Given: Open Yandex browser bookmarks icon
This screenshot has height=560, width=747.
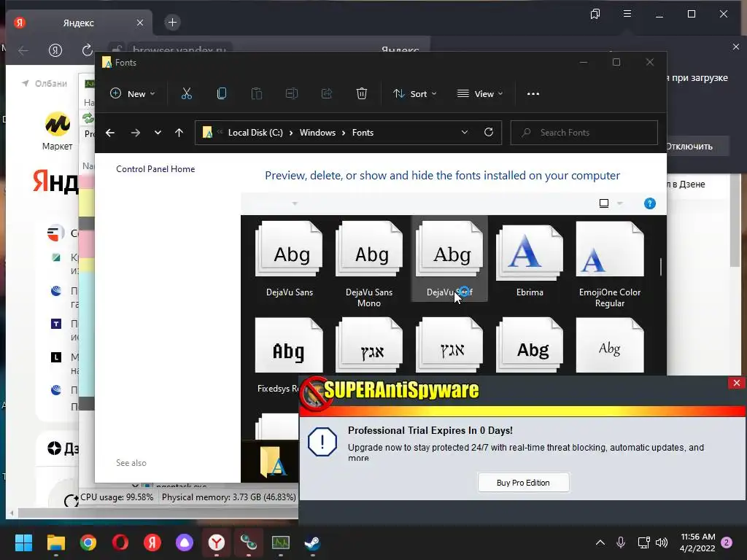Looking at the screenshot, I should 595,15.
